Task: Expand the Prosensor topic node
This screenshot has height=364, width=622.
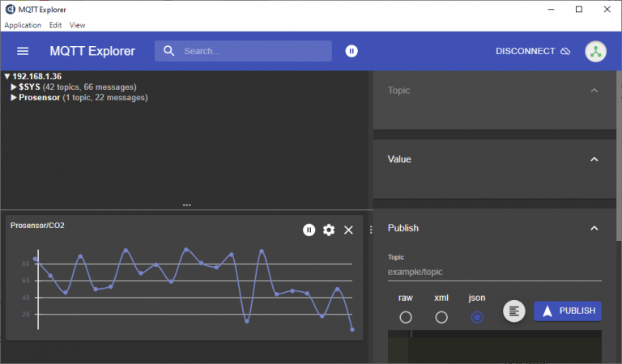Action: pos(14,97)
